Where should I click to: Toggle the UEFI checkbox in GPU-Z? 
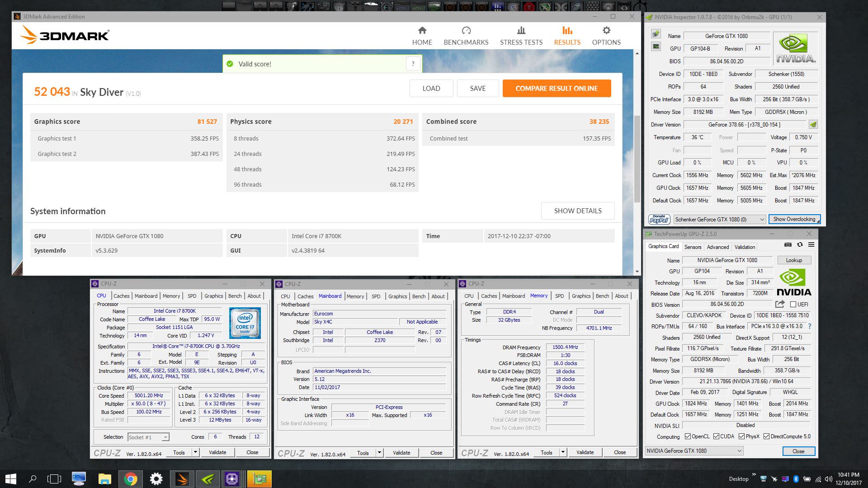pos(793,305)
